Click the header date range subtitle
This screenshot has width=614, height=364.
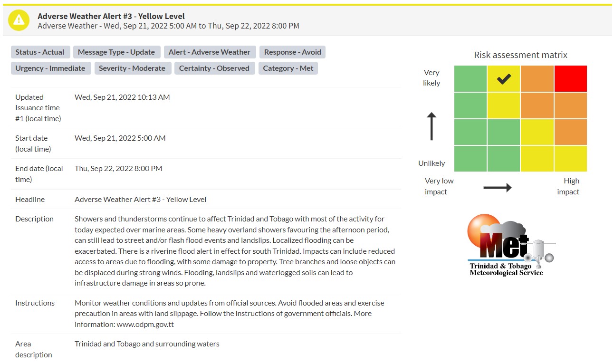(169, 26)
